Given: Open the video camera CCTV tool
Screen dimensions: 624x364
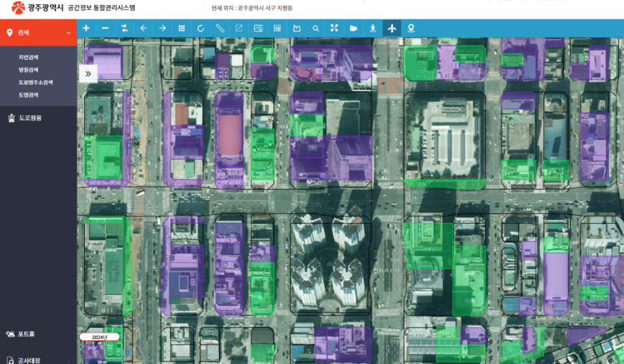Looking at the screenshot, I should tap(353, 28).
